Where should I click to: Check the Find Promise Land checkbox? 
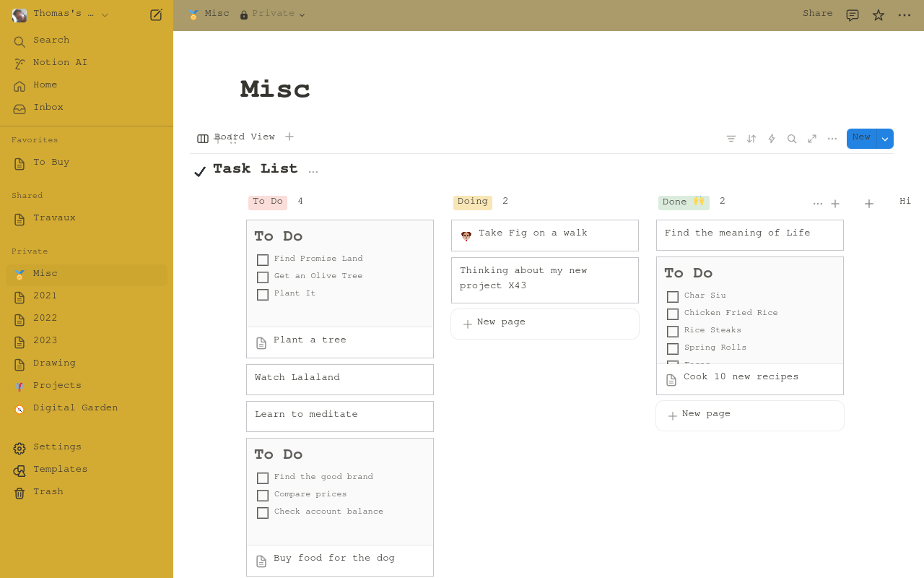tap(263, 260)
